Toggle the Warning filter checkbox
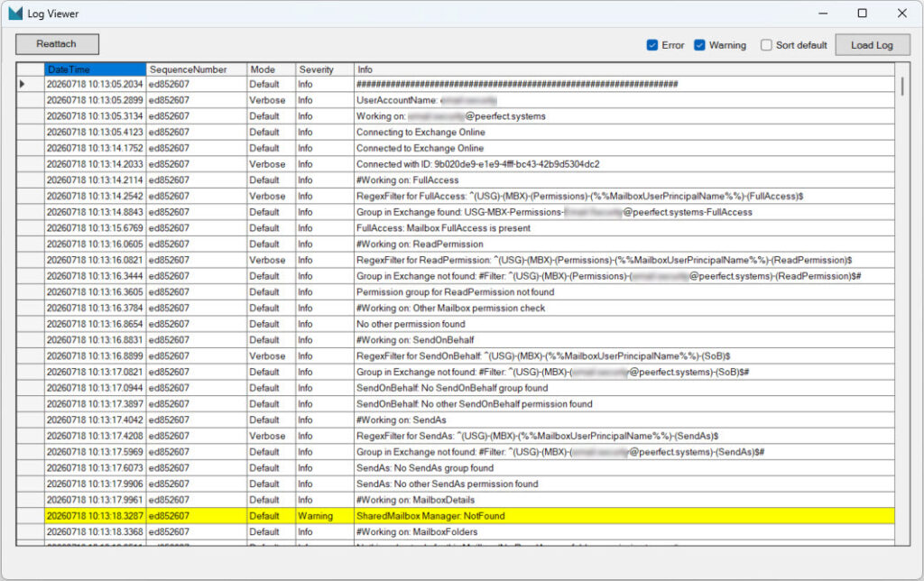This screenshot has height=581, width=924. click(x=699, y=45)
